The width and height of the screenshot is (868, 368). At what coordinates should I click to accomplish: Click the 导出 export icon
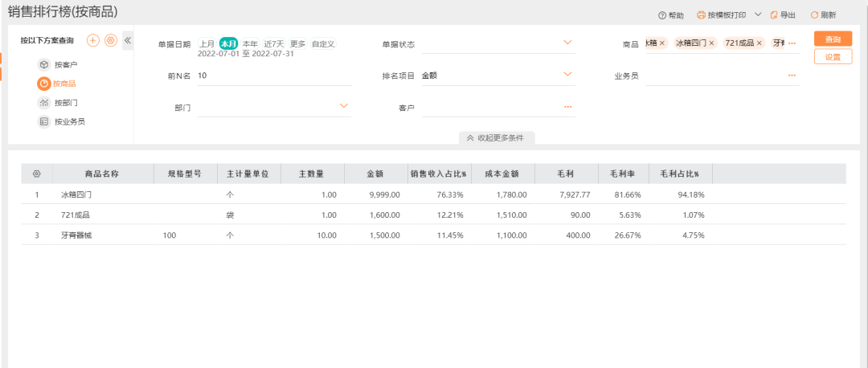coord(774,15)
